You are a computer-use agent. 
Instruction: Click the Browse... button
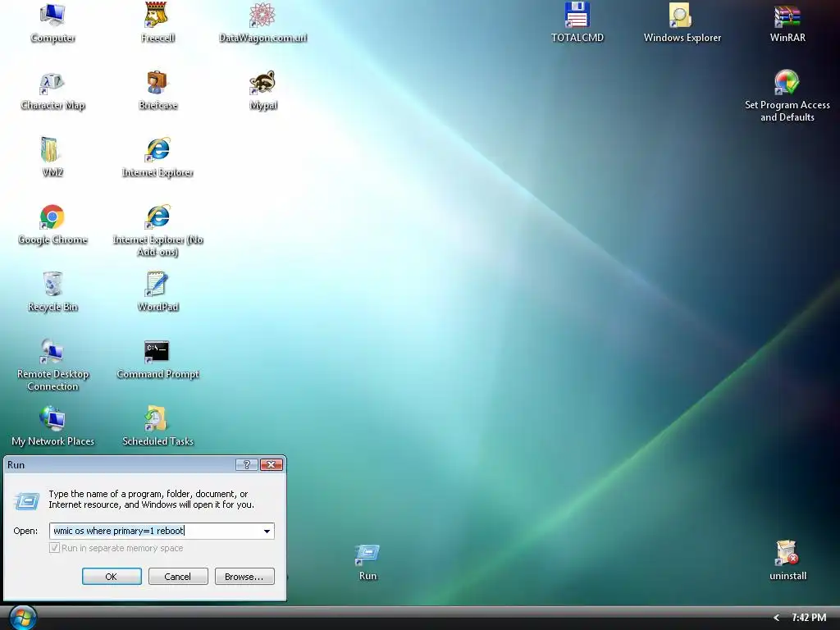[x=244, y=577]
